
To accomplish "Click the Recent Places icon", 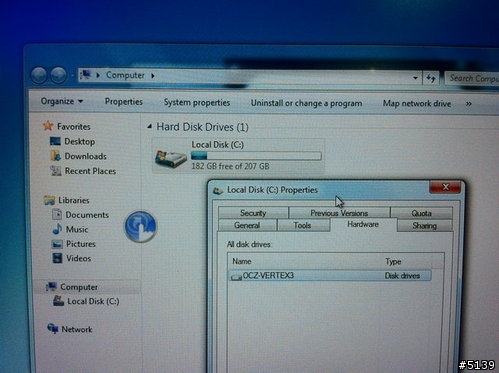I will coord(55,171).
